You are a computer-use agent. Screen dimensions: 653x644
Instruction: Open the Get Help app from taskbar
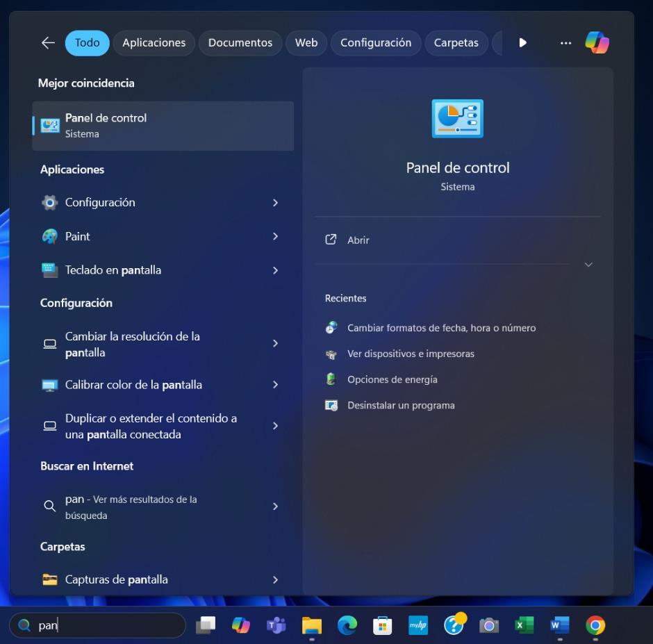pos(454,625)
